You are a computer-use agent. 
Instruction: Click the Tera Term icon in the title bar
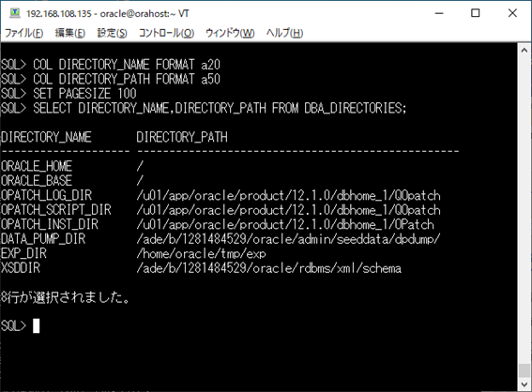coord(15,13)
